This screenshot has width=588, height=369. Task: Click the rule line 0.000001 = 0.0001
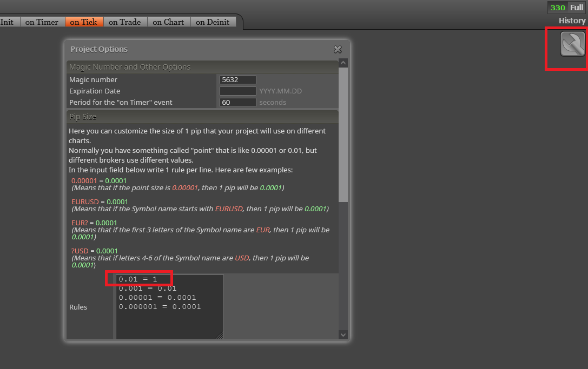[x=160, y=307]
